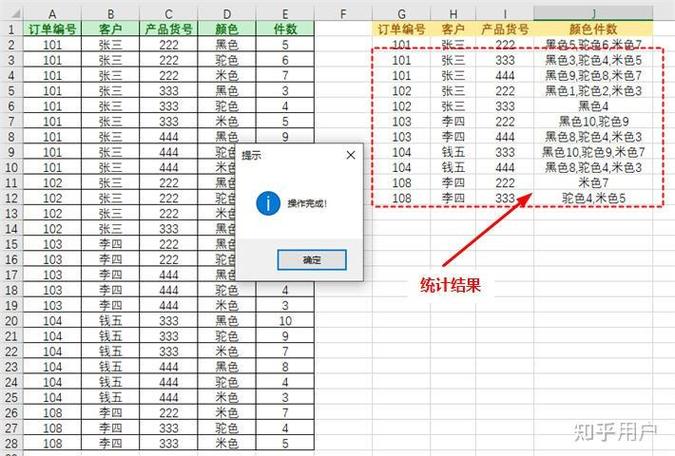Select column H header
This screenshot has width=675, height=456.
click(453, 14)
